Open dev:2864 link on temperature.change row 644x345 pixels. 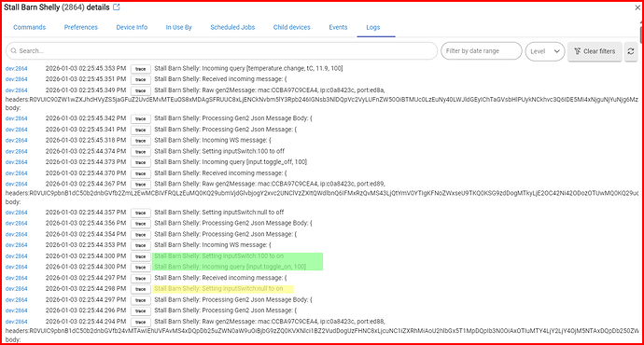pyautogui.click(x=17, y=68)
